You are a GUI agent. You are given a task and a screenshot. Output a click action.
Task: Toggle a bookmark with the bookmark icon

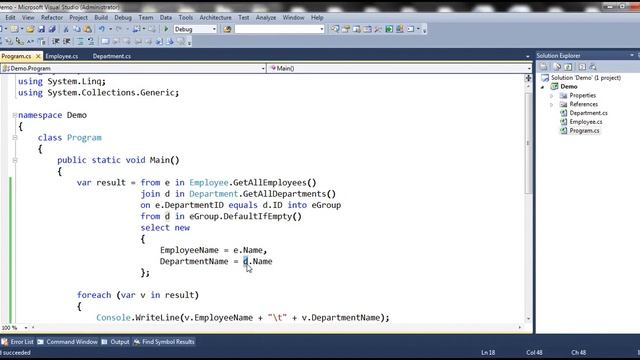(x=105, y=41)
